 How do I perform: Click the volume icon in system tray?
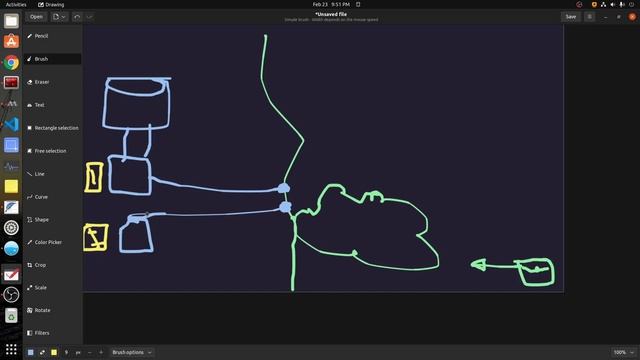(613, 4)
